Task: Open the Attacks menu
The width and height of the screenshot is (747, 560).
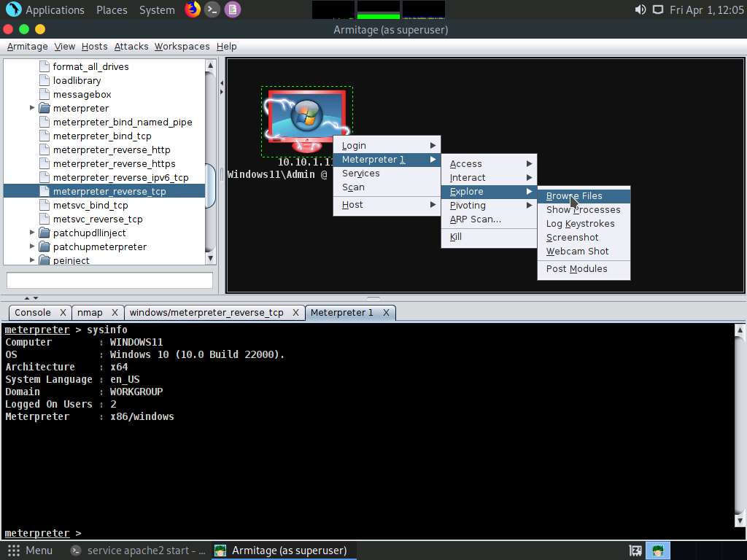Action: coord(131,46)
